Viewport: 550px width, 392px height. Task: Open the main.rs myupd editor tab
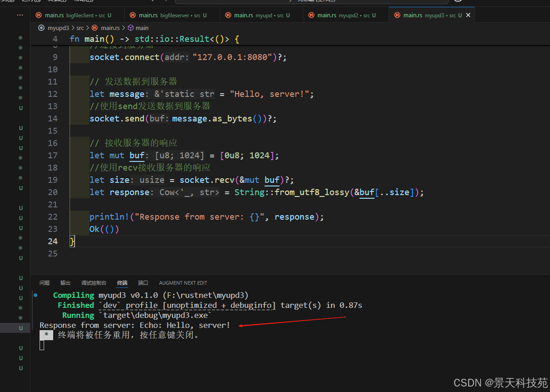(261, 15)
